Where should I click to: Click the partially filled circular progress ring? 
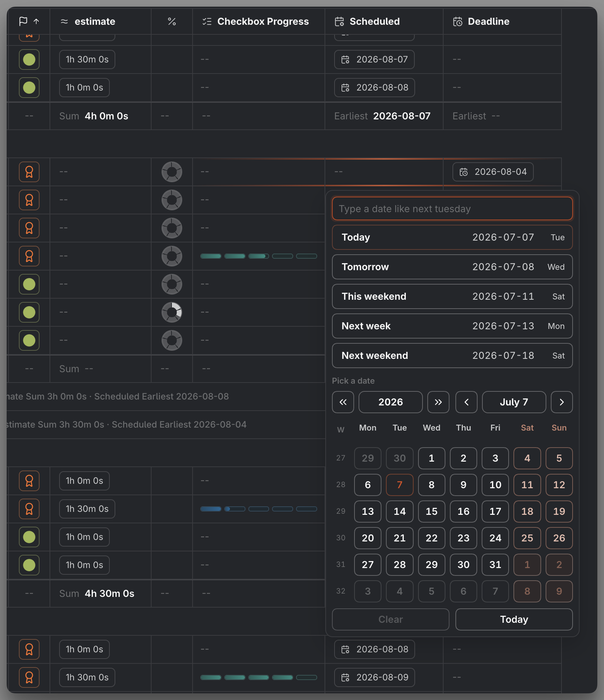coord(172,312)
